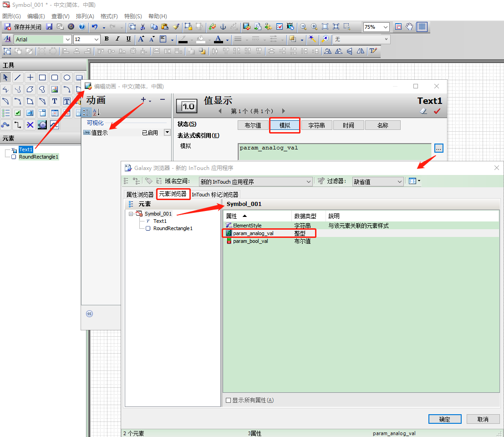Click the Save floppy disk icon

(x=49, y=27)
